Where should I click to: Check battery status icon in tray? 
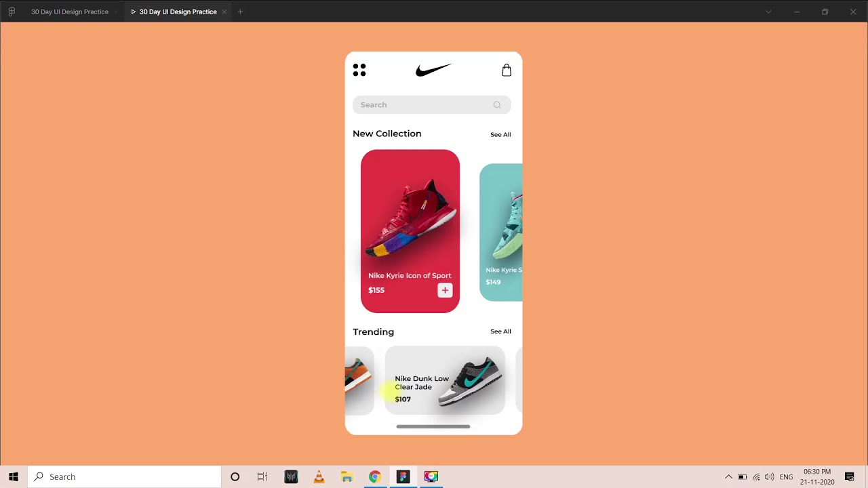pyautogui.click(x=743, y=476)
